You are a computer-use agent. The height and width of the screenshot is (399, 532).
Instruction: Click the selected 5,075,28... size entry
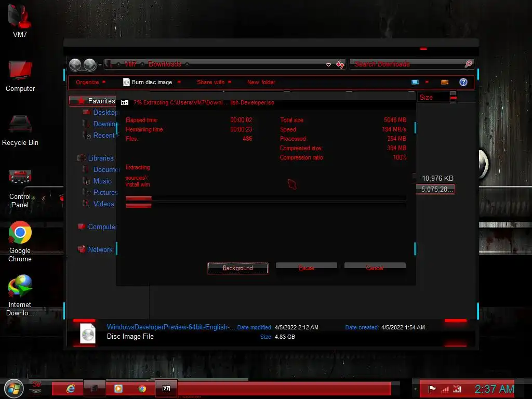pyautogui.click(x=436, y=189)
